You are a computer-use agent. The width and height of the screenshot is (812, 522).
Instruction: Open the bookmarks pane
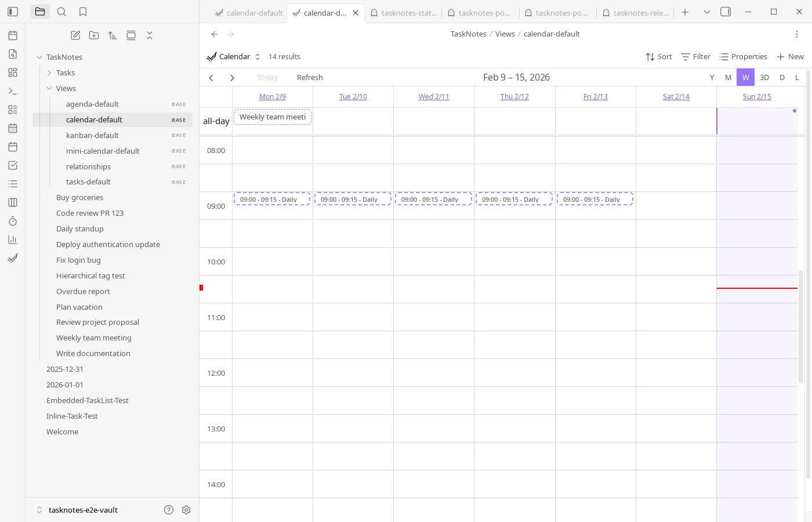coord(83,12)
